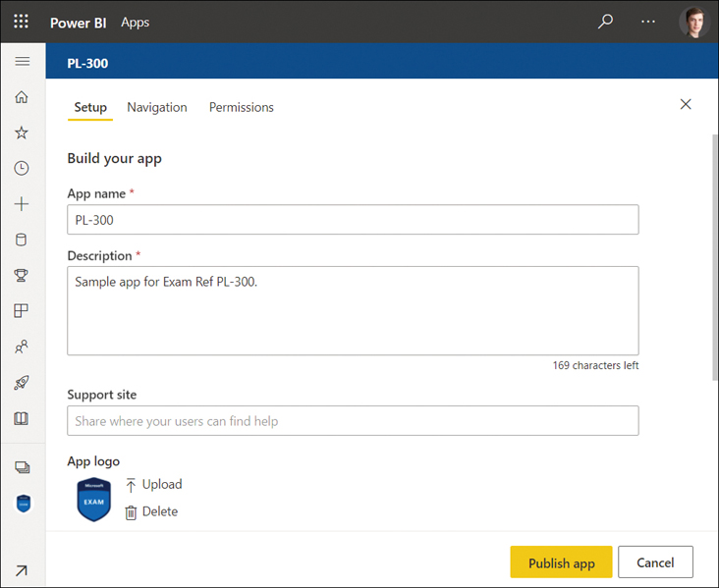
Task: Open Goals trophy icon in sidebar
Action: (22, 276)
